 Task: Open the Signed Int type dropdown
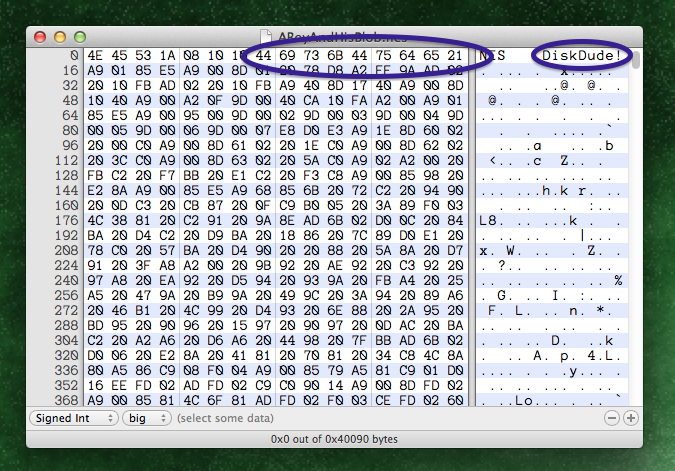click(x=74, y=418)
